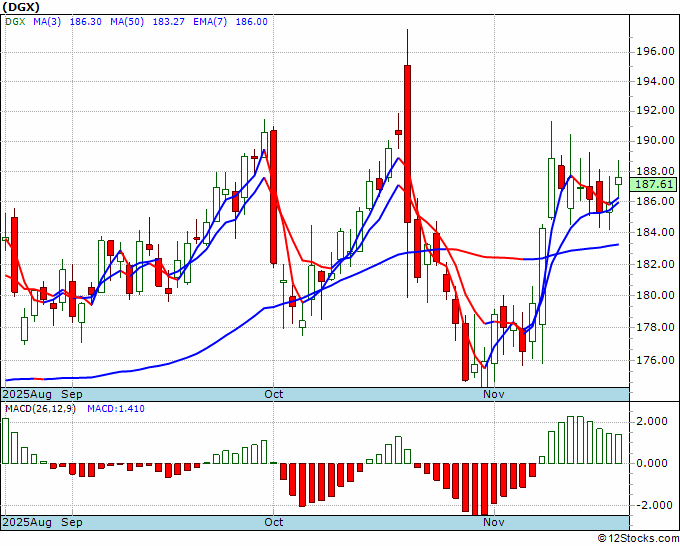Click the large red candle at start of October

pyautogui.click(x=273, y=197)
